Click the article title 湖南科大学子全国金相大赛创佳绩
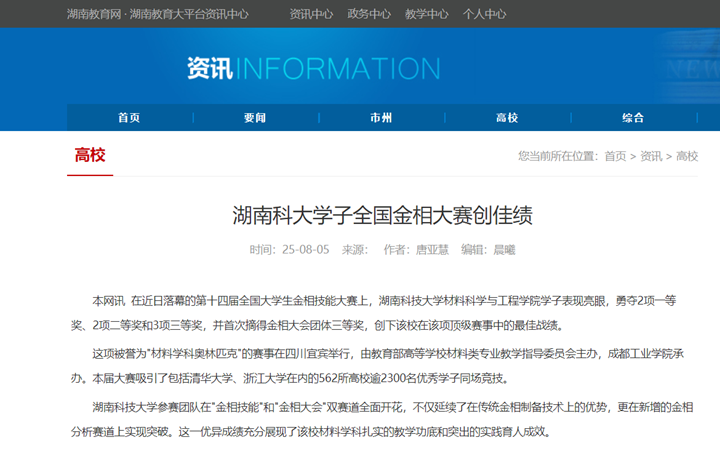 tap(382, 214)
